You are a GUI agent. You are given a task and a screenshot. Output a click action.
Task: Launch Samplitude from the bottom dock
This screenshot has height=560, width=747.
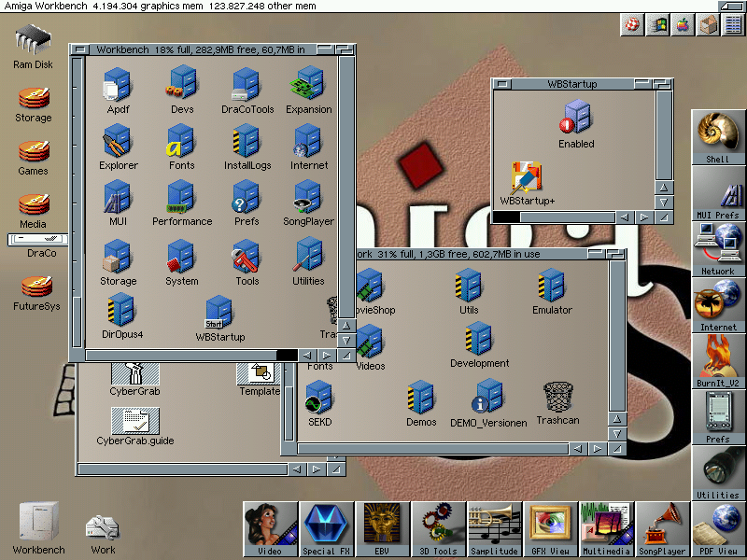494,525
